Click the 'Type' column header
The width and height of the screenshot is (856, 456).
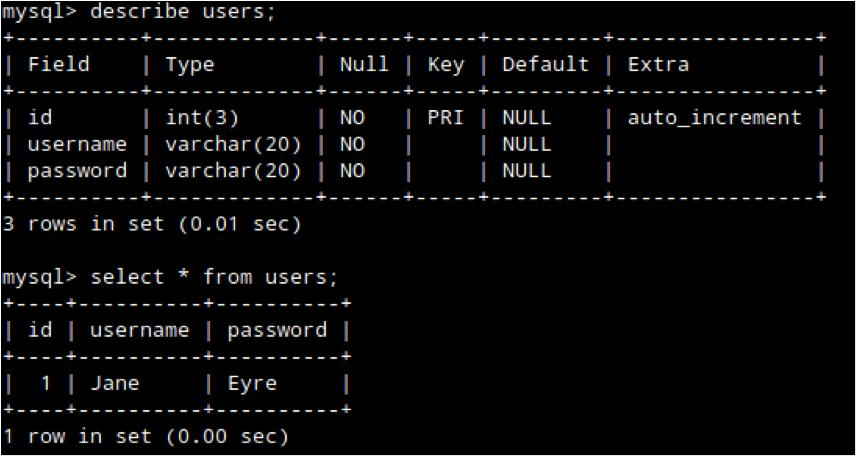tap(190, 65)
